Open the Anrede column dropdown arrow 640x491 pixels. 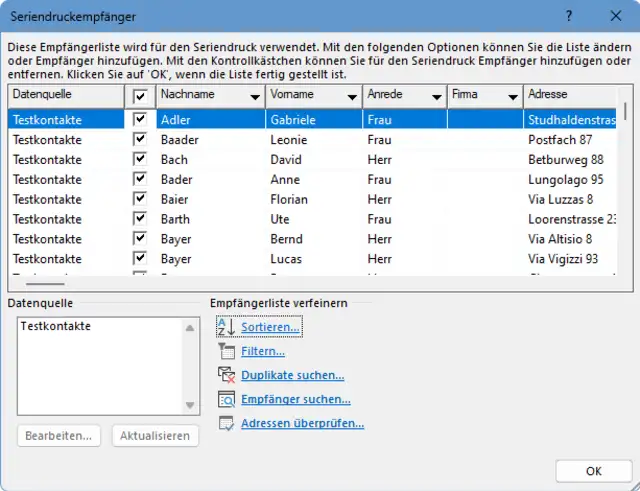436,96
